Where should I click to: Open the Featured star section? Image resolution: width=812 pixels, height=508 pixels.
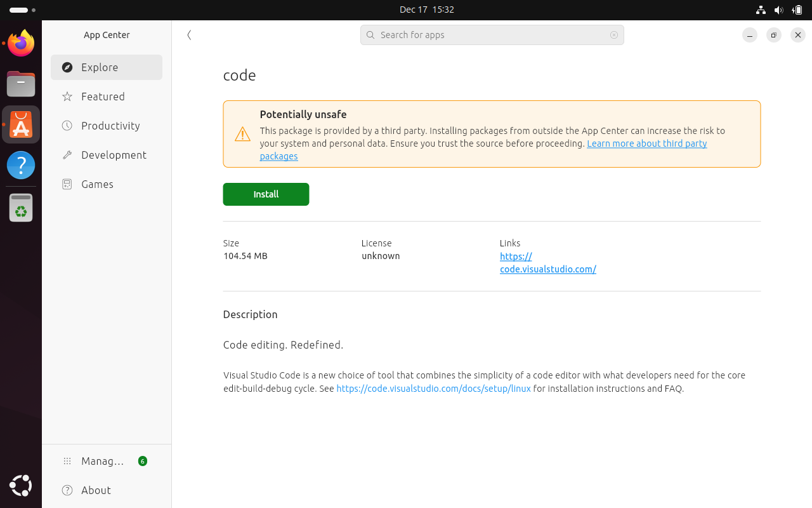67,96
